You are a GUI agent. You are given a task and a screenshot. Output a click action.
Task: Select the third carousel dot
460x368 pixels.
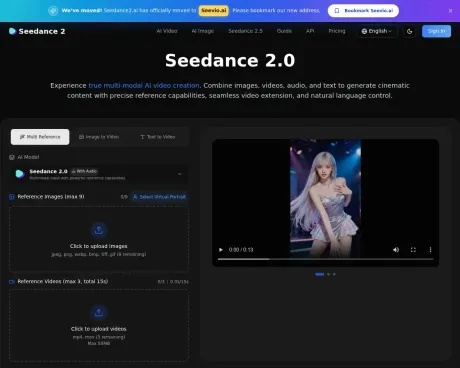click(334, 274)
